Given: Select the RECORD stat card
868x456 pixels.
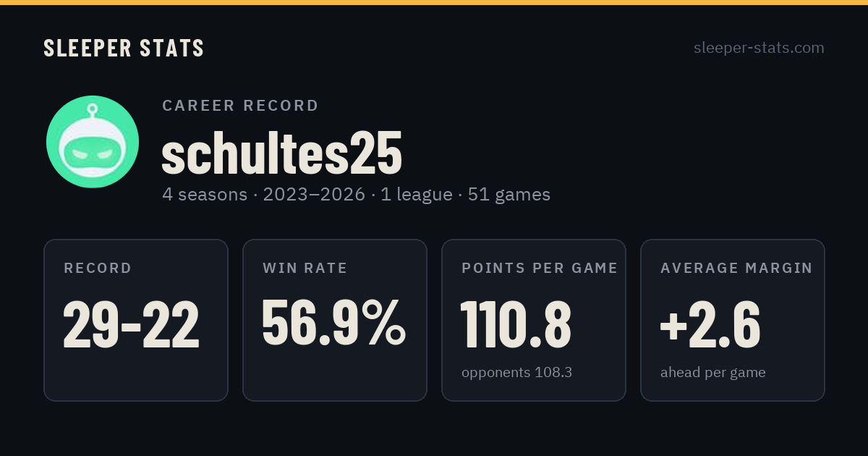Looking at the screenshot, I should click(x=136, y=320).
